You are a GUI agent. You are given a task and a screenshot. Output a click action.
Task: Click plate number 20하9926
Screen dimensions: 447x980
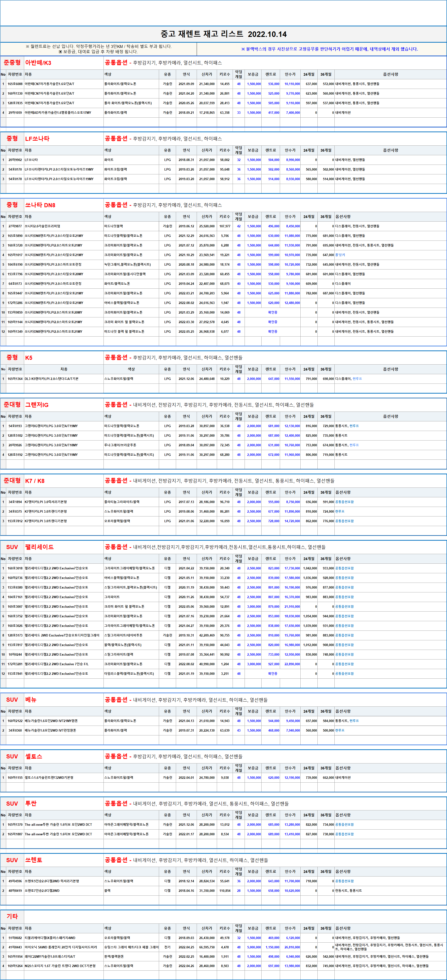pos(15,445)
